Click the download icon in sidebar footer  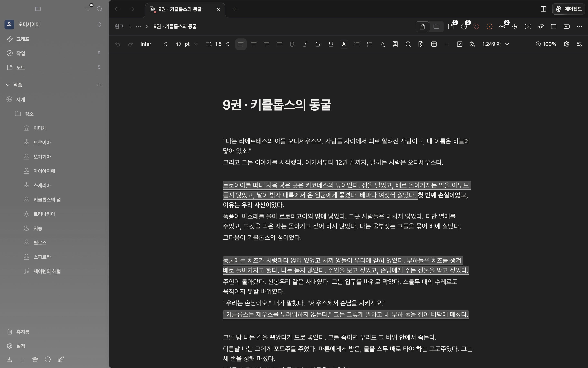pos(9,359)
